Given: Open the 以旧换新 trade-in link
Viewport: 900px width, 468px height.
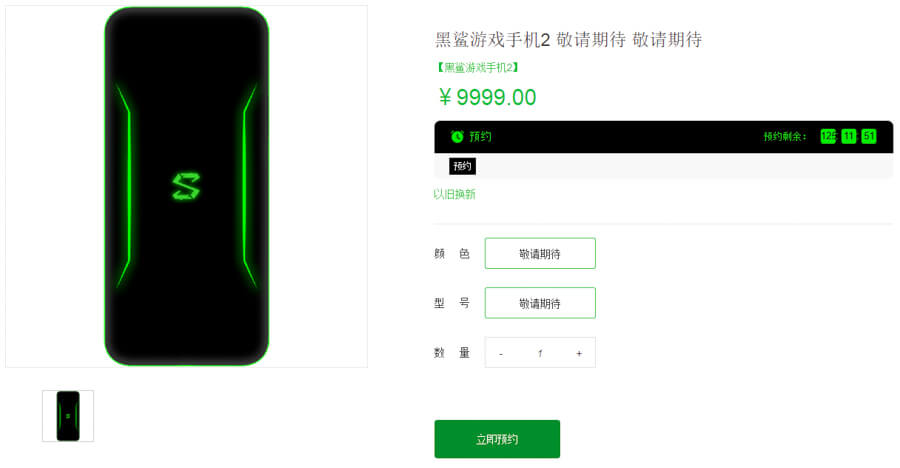Looking at the screenshot, I should click(x=454, y=194).
